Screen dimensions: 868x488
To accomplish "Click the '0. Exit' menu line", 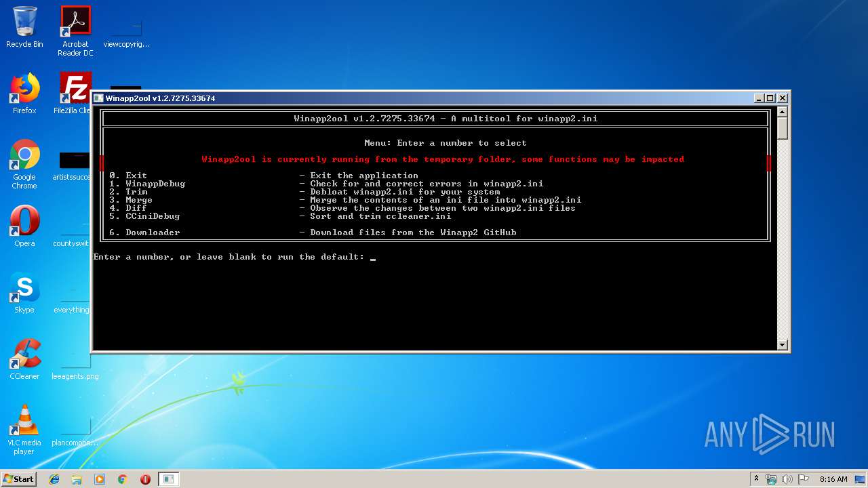I will pyautogui.click(x=264, y=176).
